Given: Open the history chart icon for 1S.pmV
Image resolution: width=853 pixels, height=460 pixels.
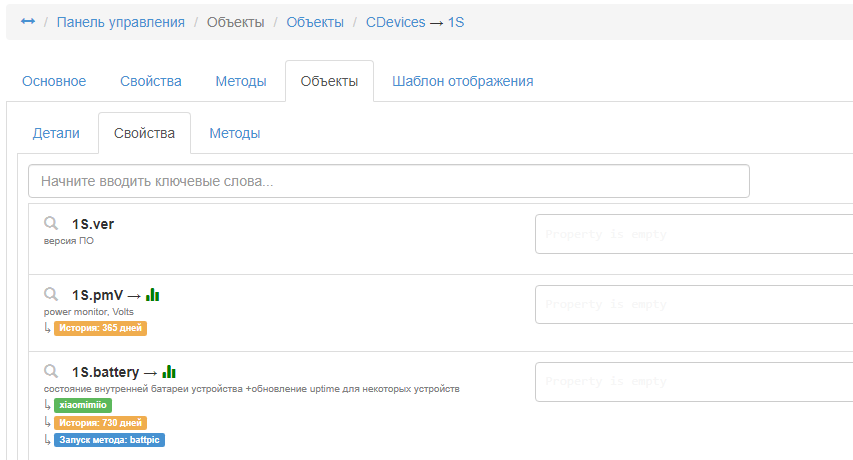Looking at the screenshot, I should (x=153, y=295).
